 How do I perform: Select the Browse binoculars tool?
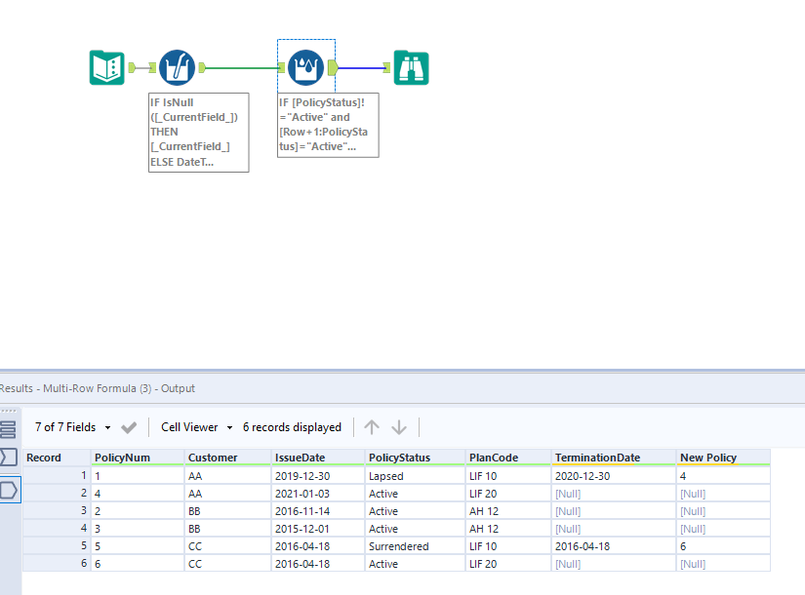[411, 68]
